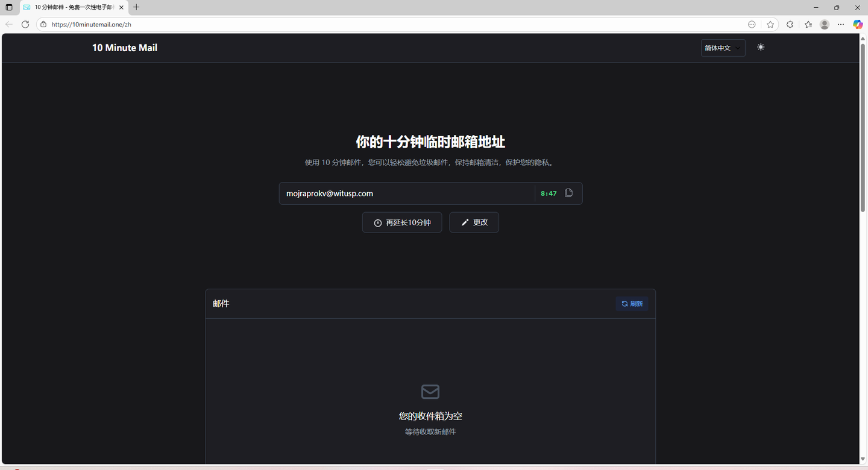Open the favorites list icon
The image size is (868, 470).
808,24
